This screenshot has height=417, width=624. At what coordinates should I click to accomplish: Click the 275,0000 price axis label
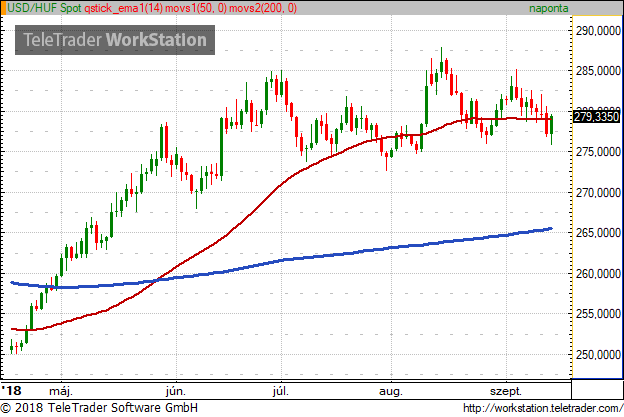coord(598,152)
